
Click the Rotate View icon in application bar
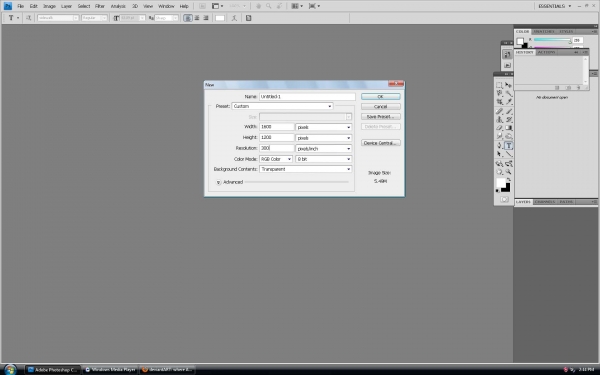[278, 6]
